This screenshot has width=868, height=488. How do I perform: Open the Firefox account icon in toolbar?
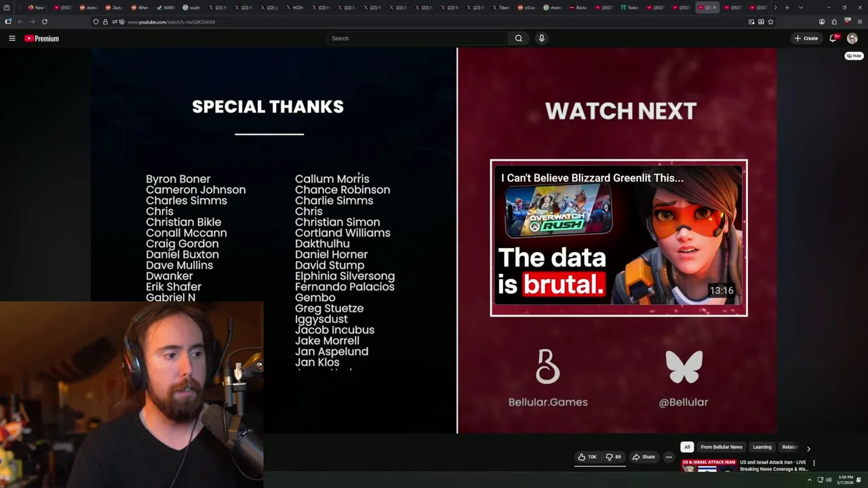(822, 22)
